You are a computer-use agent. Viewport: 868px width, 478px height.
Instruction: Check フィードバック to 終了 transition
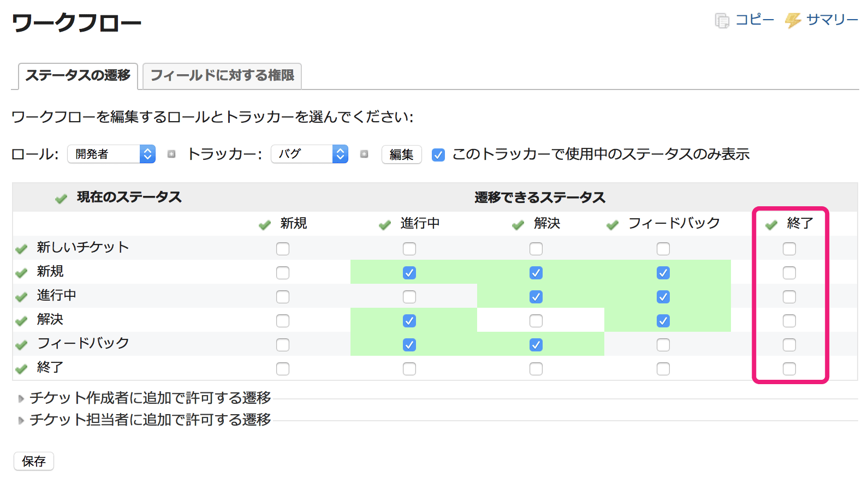[789, 345]
